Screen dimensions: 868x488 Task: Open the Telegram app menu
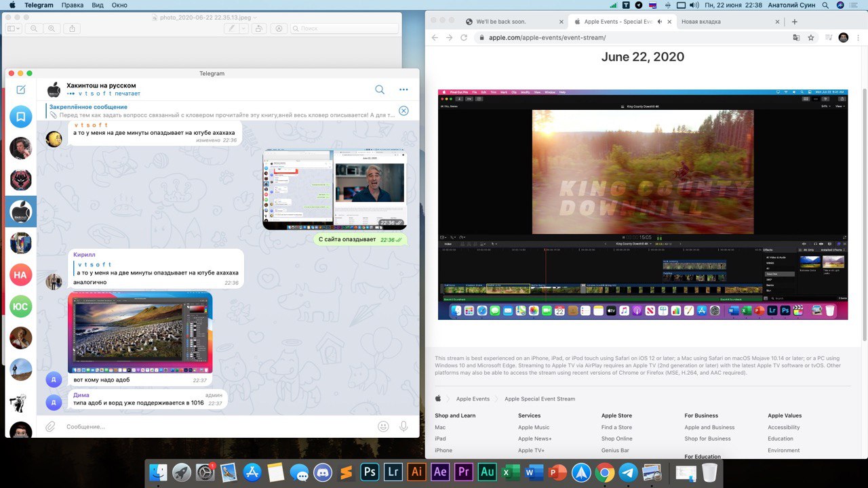39,5
